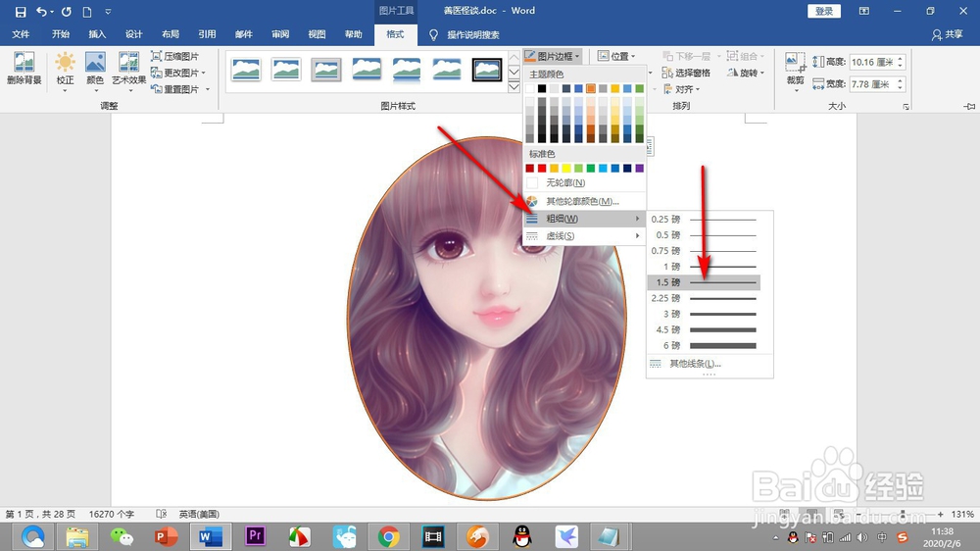Open Selection Pane (选择窗格)

[x=686, y=73]
